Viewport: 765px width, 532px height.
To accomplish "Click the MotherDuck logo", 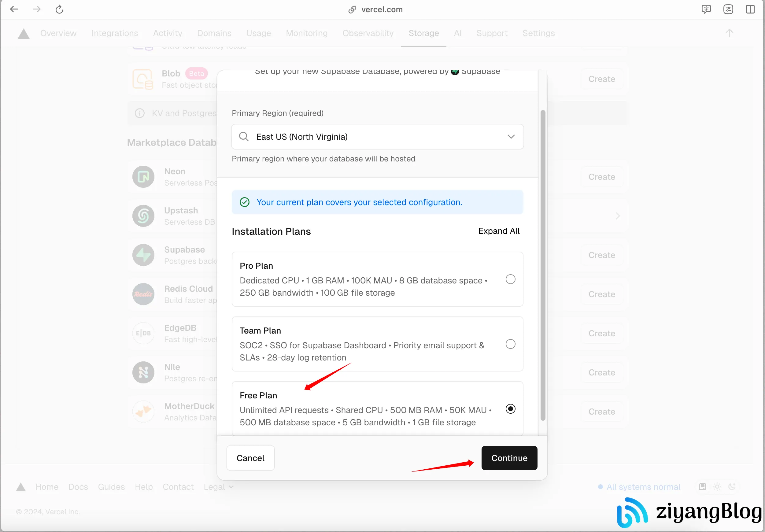I will click(143, 412).
